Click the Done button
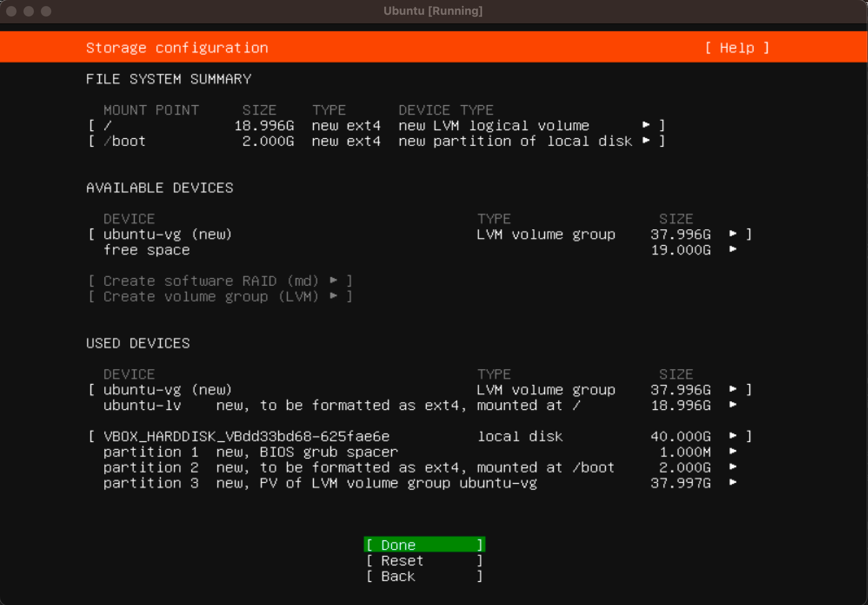 click(424, 545)
